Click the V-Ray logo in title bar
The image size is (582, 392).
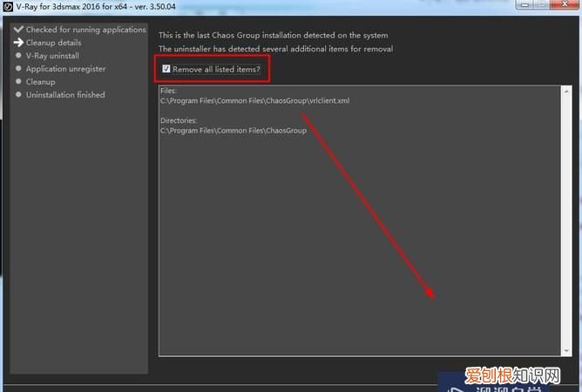tap(8, 8)
